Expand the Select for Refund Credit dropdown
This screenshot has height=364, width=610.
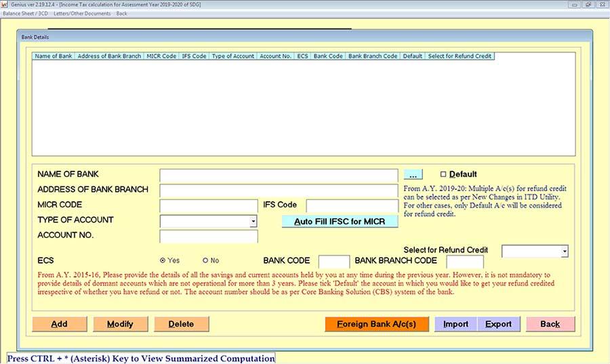(564, 251)
